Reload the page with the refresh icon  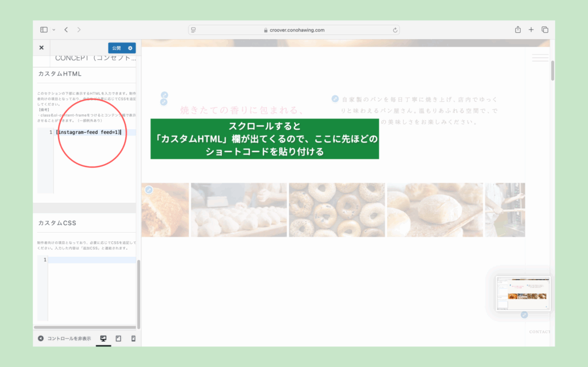coord(395,30)
